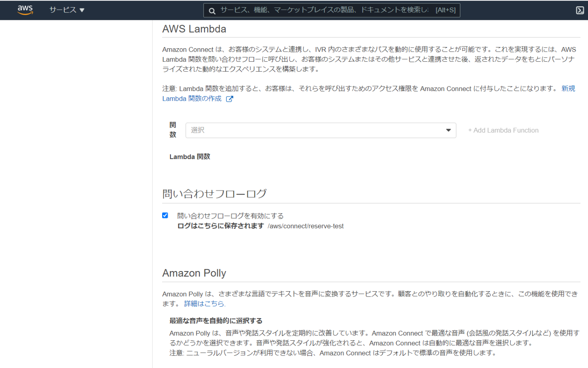Expand the サービス dropdown arrow

tap(82, 10)
